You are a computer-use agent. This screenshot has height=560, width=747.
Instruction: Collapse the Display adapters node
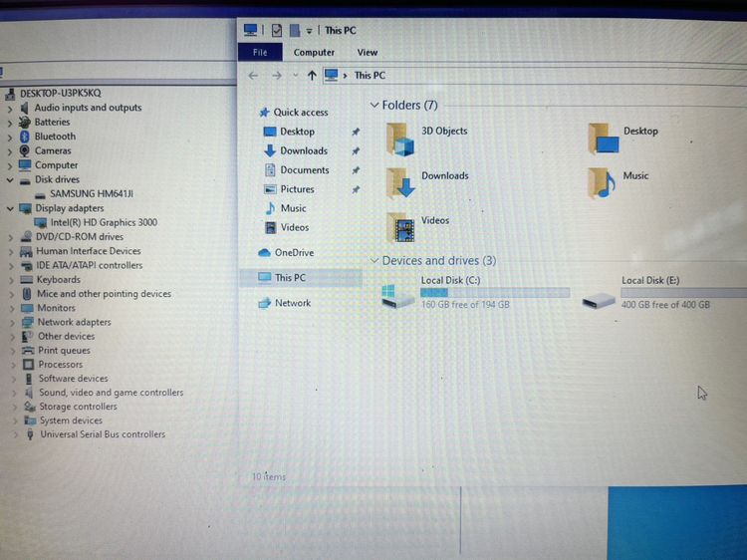coord(10,208)
